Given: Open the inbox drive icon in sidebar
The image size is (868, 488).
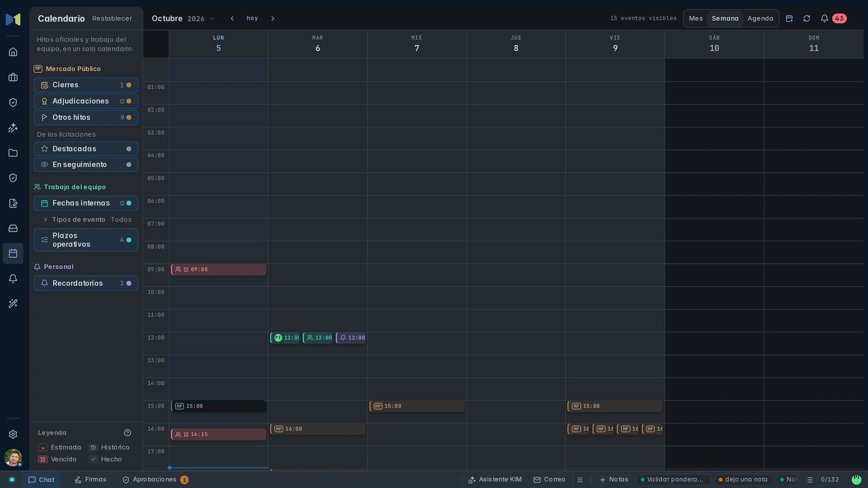Looking at the screenshot, I should point(13,228).
